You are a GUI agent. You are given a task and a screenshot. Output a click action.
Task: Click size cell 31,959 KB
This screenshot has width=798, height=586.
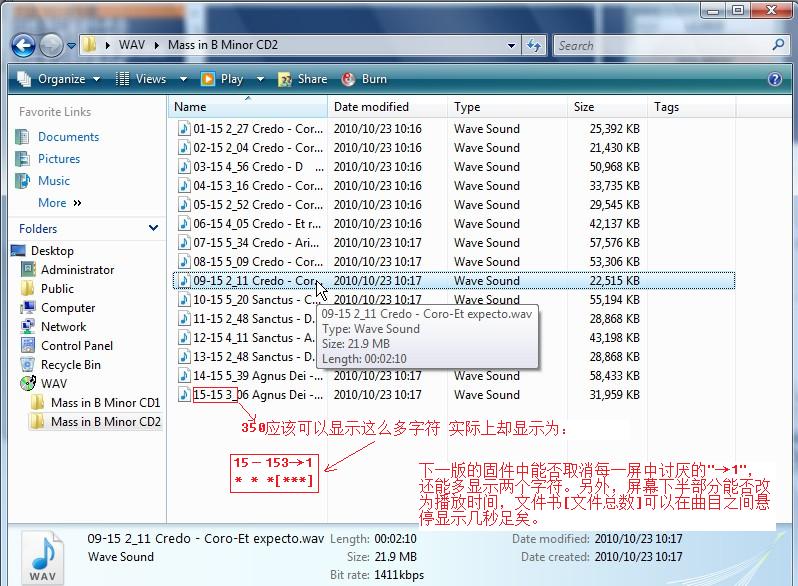pos(614,395)
